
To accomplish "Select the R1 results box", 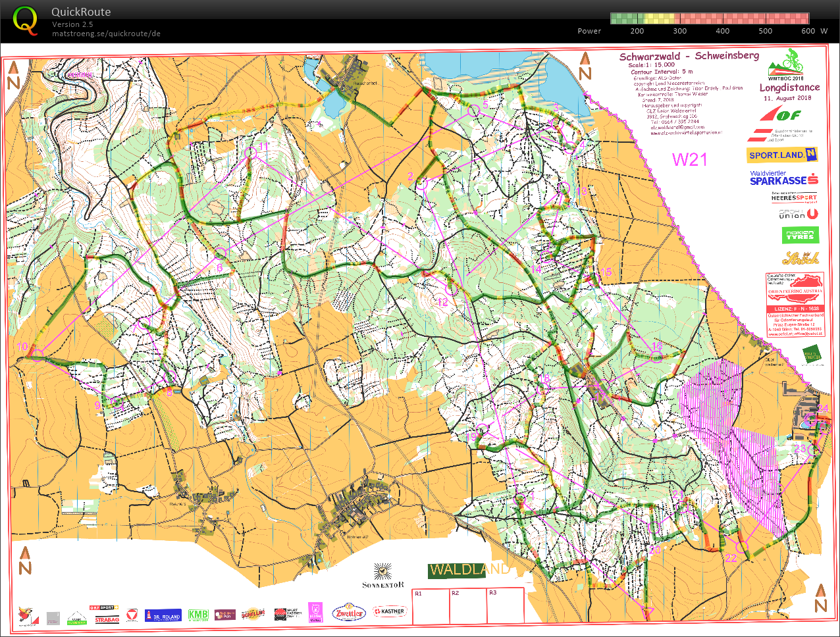I will point(431,605).
